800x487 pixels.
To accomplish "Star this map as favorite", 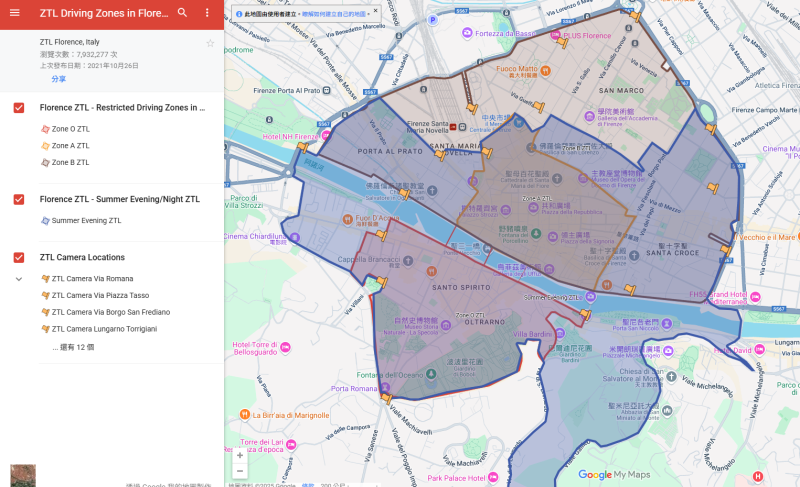I will 210,43.
